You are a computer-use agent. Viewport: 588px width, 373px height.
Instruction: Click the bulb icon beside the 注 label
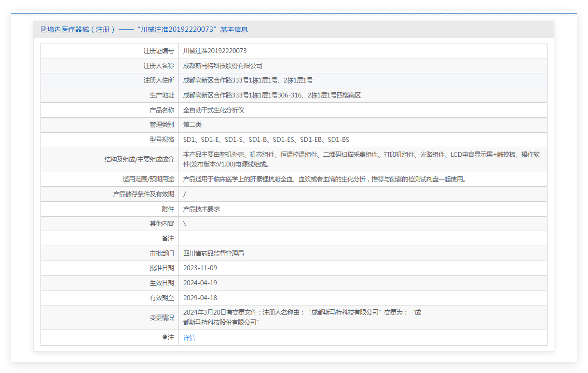[164, 338]
